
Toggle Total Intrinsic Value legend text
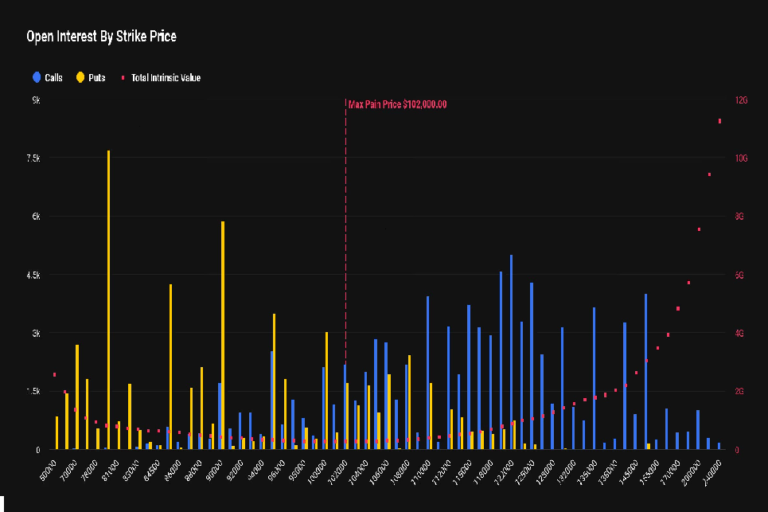tap(165, 77)
